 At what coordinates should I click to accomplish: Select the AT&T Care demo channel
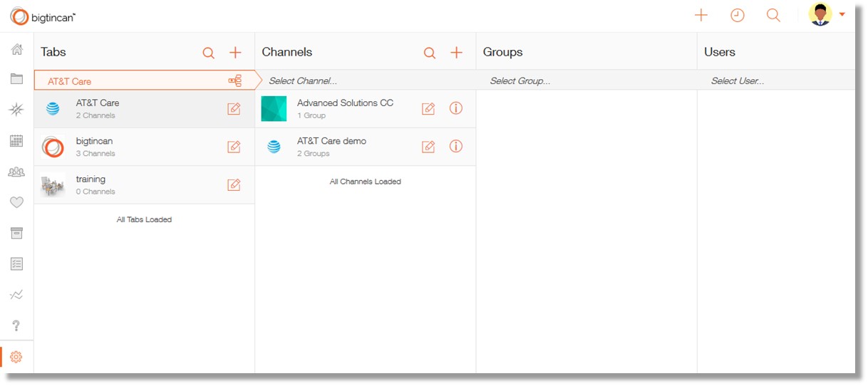pos(365,147)
